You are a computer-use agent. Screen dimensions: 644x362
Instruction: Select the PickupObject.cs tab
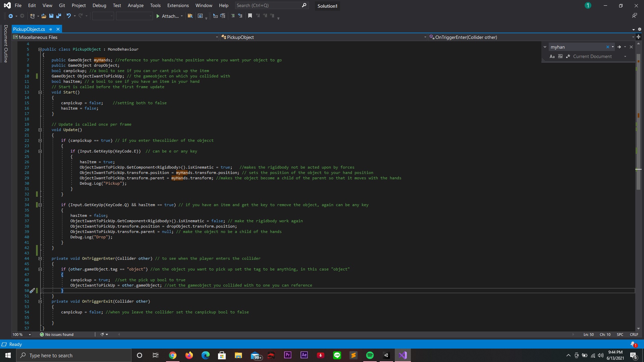29,29
